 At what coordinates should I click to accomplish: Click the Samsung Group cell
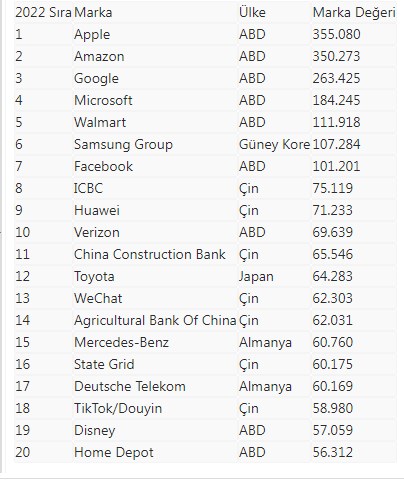(123, 145)
